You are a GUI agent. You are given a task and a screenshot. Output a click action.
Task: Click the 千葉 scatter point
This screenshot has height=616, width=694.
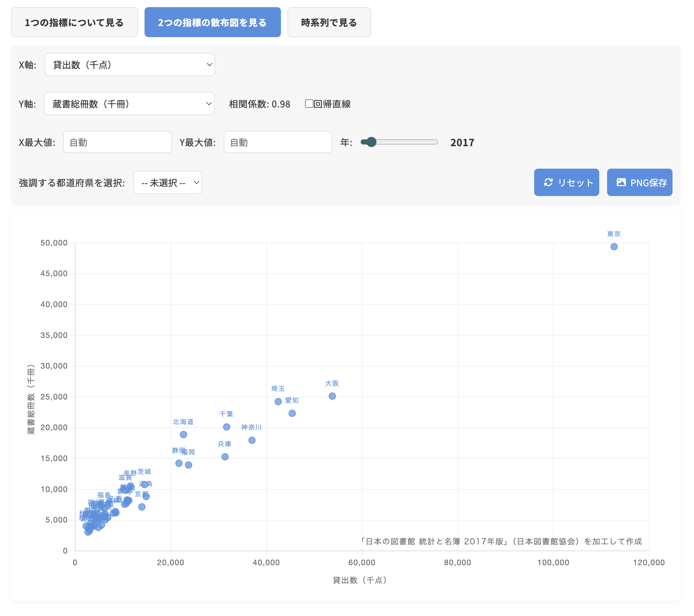click(227, 427)
